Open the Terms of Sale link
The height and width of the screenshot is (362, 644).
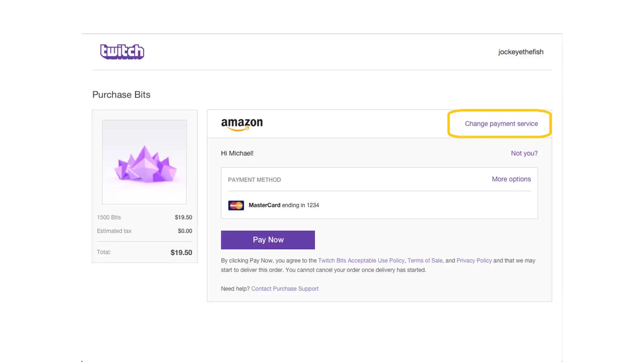coord(425,260)
